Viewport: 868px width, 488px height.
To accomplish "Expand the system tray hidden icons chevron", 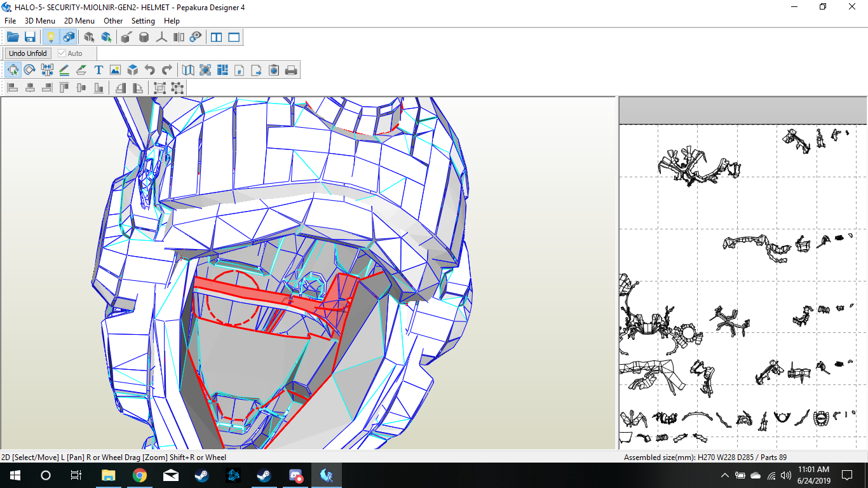I will tap(724, 475).
